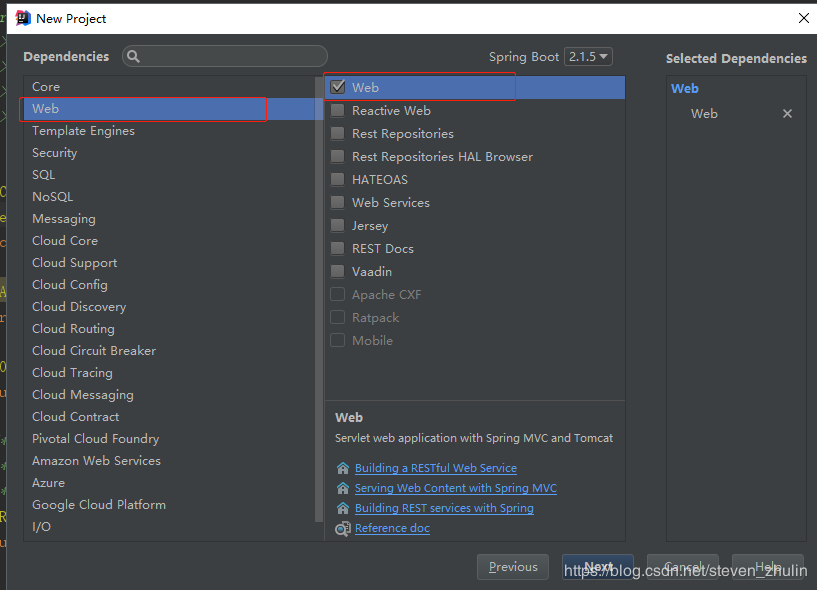
Task: Check the HATEOAS dependency
Action: (x=337, y=179)
